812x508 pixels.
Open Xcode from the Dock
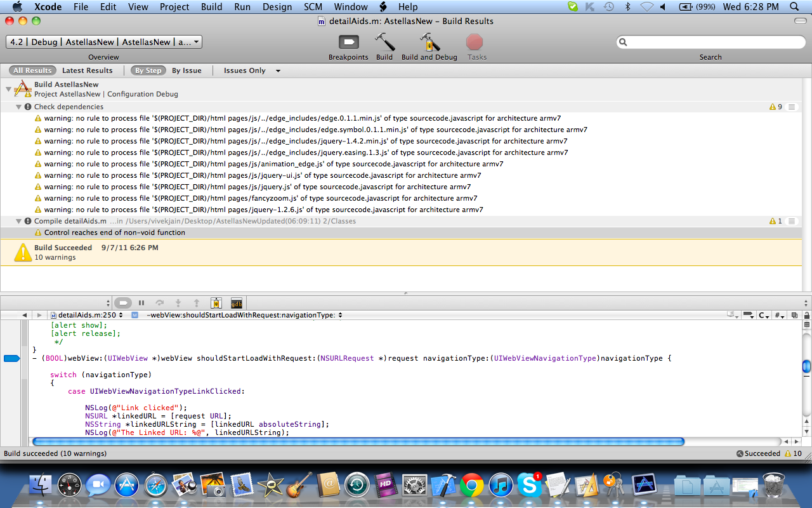click(x=443, y=486)
